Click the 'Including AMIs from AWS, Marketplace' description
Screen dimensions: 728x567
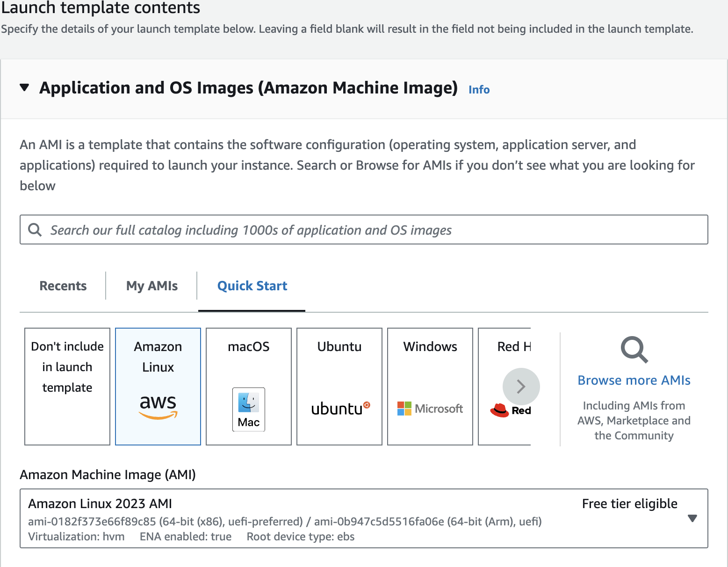click(634, 420)
